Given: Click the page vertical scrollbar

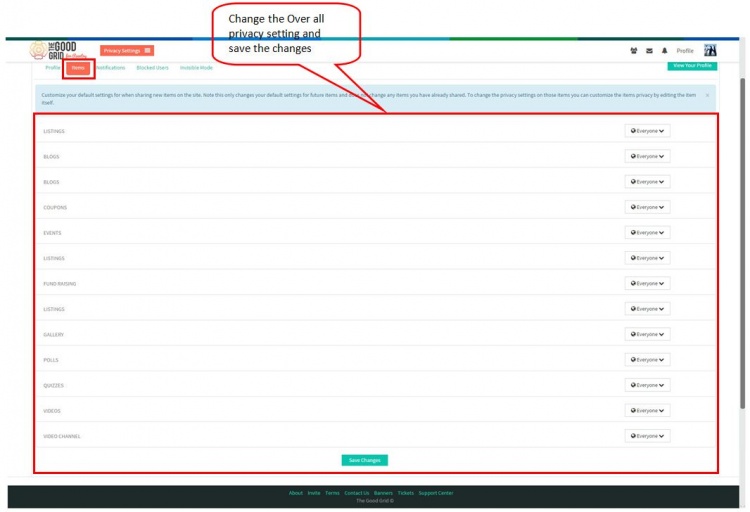Looking at the screenshot, I should pos(742,243).
